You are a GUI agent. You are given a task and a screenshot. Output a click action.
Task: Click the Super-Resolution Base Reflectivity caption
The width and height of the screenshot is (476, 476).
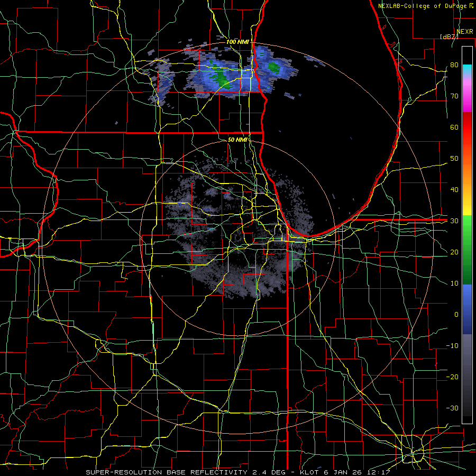click(237, 472)
